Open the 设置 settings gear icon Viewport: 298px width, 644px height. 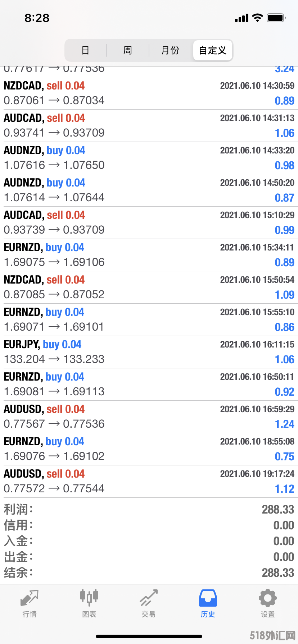click(x=268, y=598)
